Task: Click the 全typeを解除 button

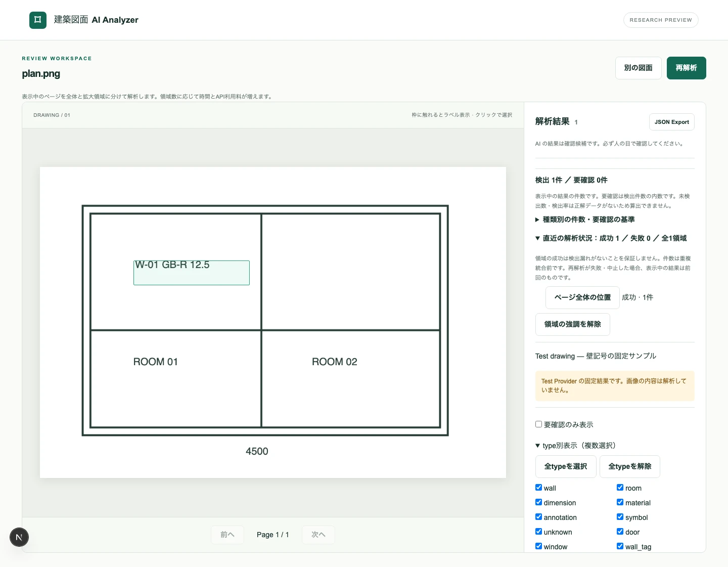Action: pyautogui.click(x=630, y=466)
